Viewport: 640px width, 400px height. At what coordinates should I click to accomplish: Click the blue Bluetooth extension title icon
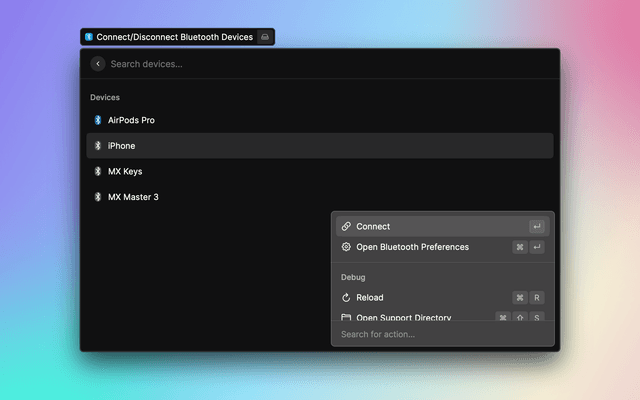(89, 37)
